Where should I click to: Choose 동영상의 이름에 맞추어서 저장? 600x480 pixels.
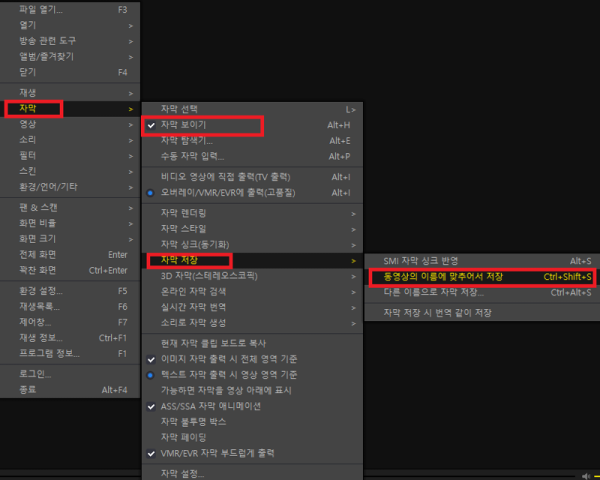tap(482, 277)
